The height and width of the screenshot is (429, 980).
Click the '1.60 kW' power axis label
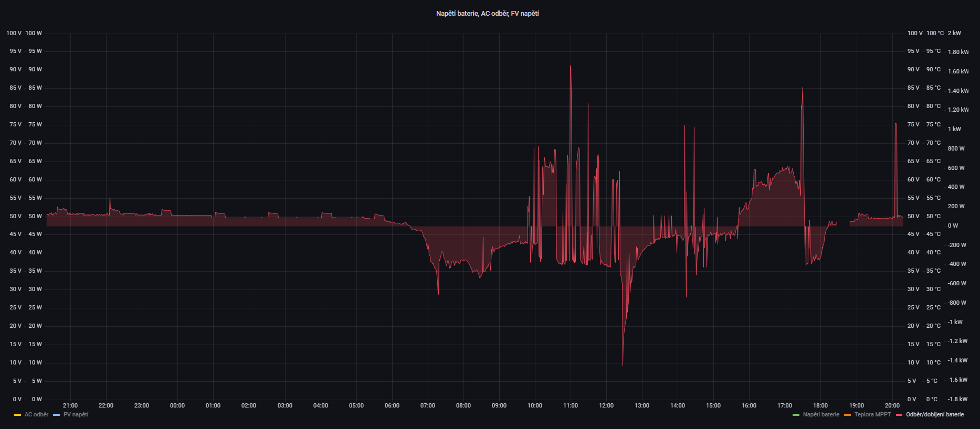(958, 71)
